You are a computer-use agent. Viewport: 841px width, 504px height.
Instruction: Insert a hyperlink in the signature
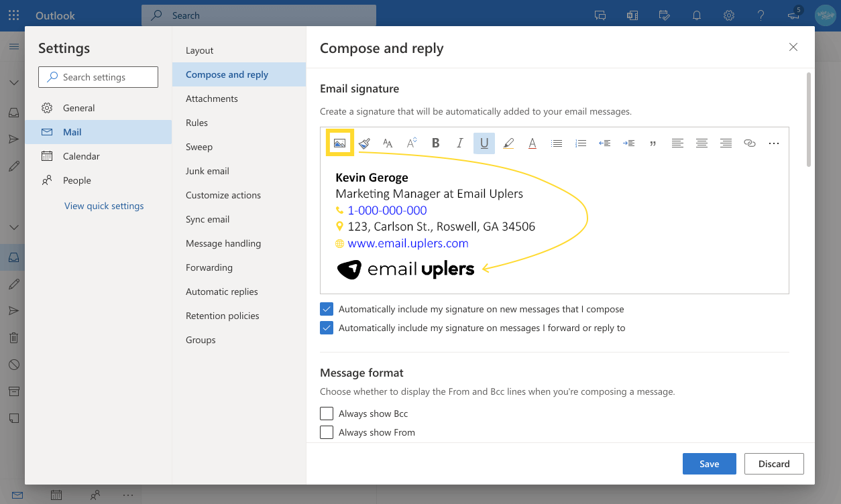(750, 143)
